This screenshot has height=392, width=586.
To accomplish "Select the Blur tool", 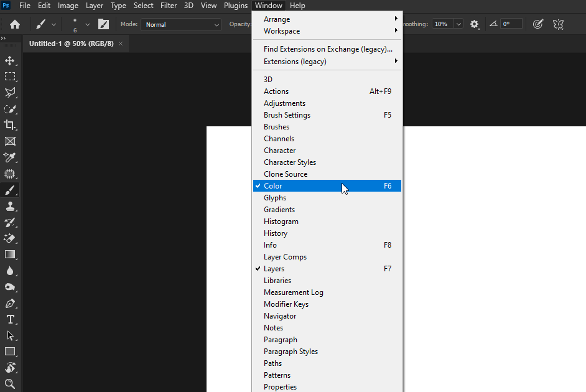I will coord(10,271).
